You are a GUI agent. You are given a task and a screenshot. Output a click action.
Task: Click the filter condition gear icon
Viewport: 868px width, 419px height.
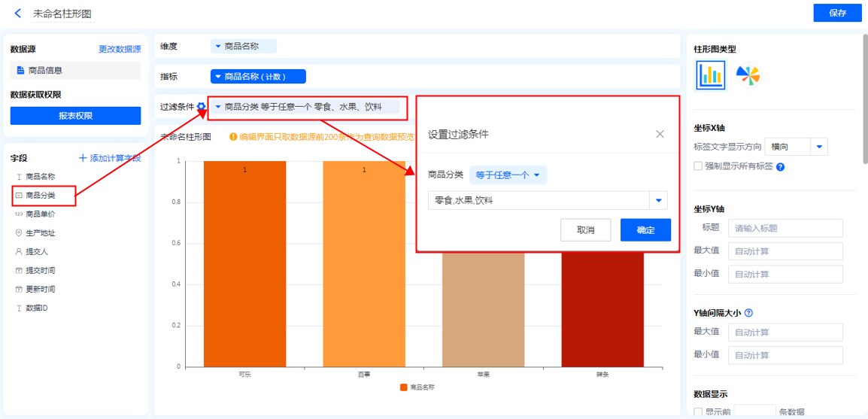click(201, 108)
